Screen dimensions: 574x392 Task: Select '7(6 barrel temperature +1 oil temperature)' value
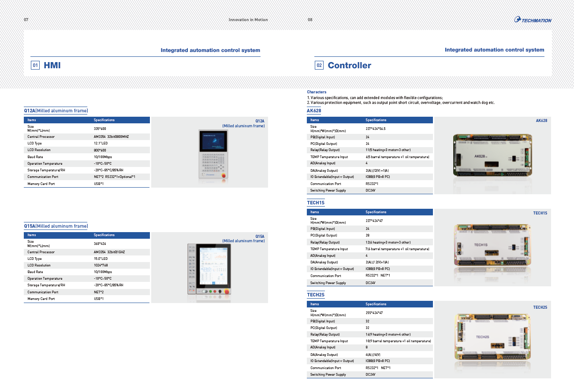(397, 249)
